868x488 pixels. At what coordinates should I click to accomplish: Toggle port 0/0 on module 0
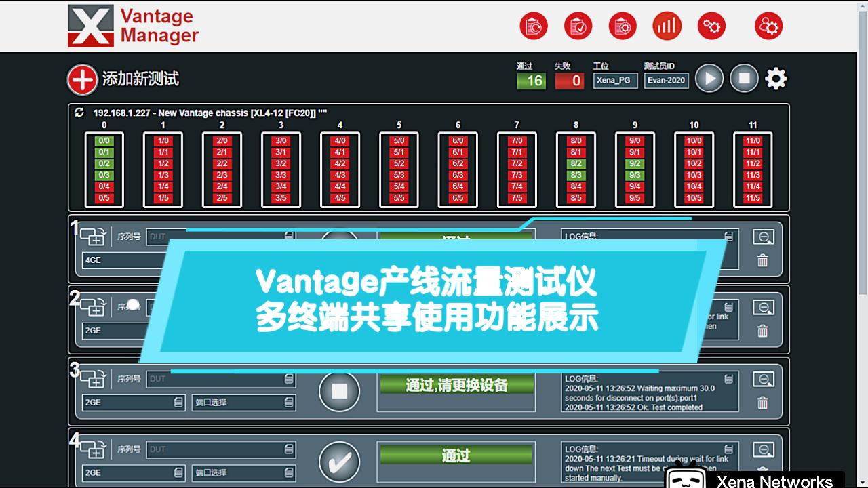104,141
